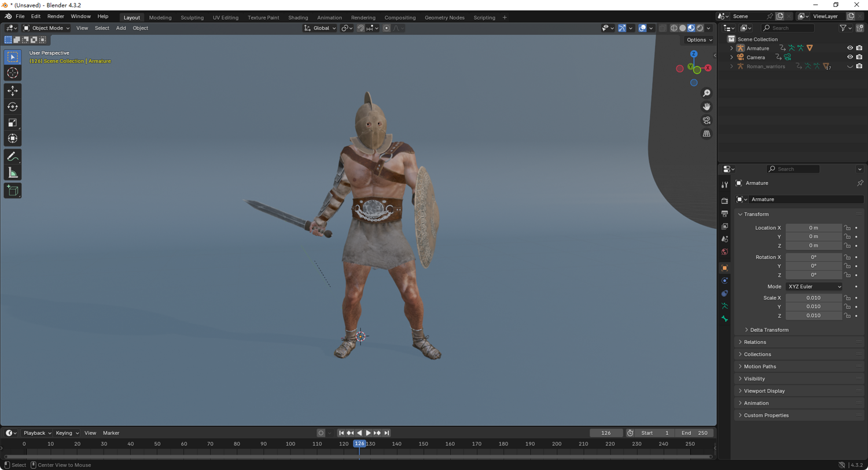Screen dimensions: 868x470
Task: Hide Camera in viewport via eye icon
Action: tap(850, 57)
